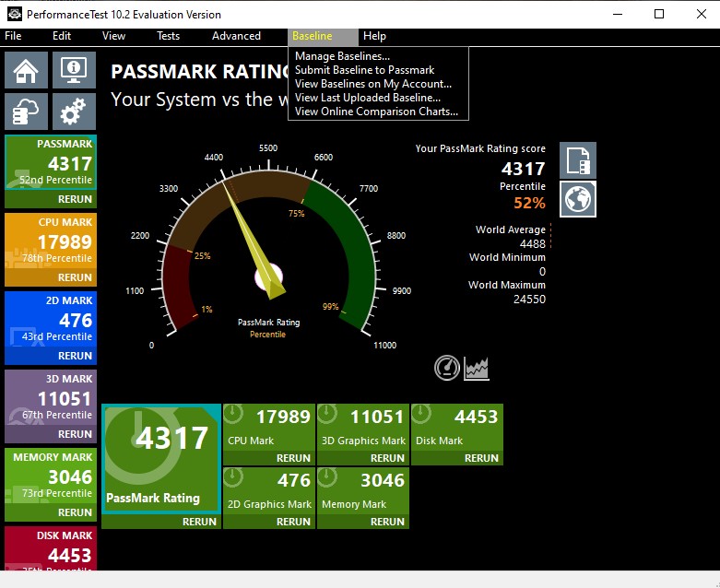Click the World Maximum 24550 value
The width and height of the screenshot is (720, 588).
point(529,300)
